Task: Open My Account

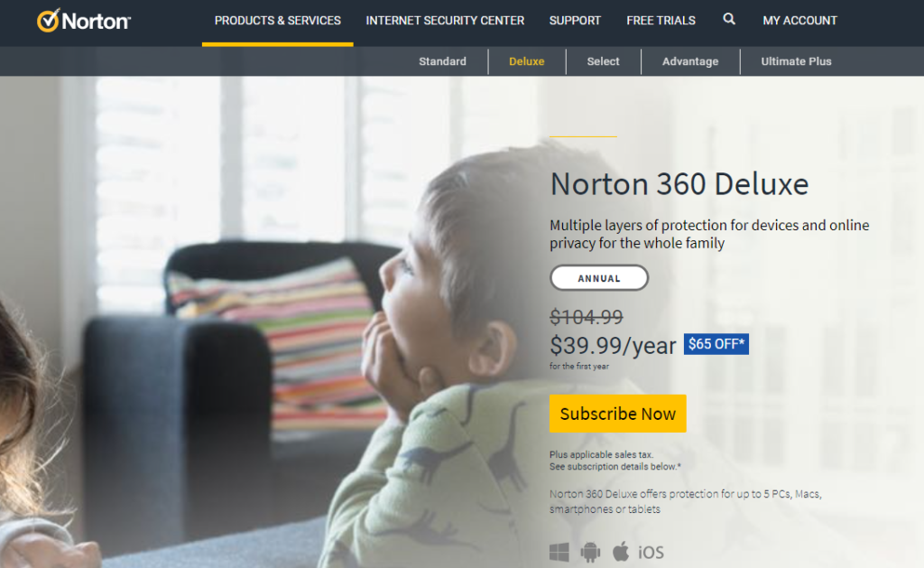Action: tap(799, 21)
